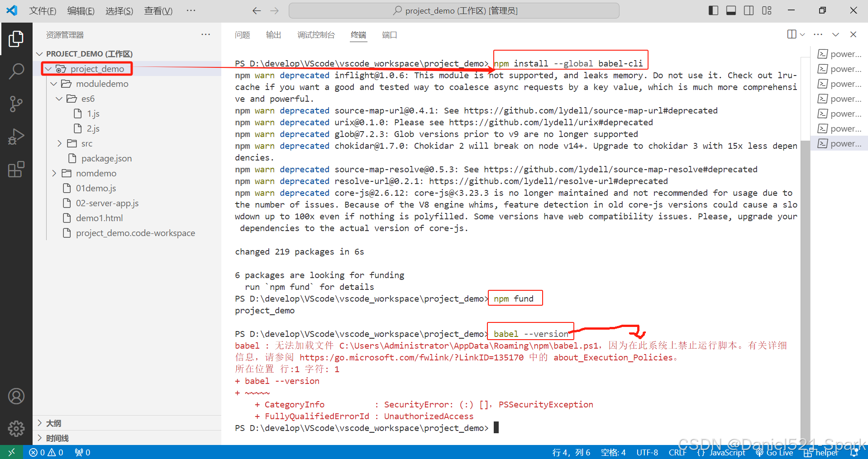Open 01demo.js in explorer
Screen dimensions: 868x459
click(127, 188)
